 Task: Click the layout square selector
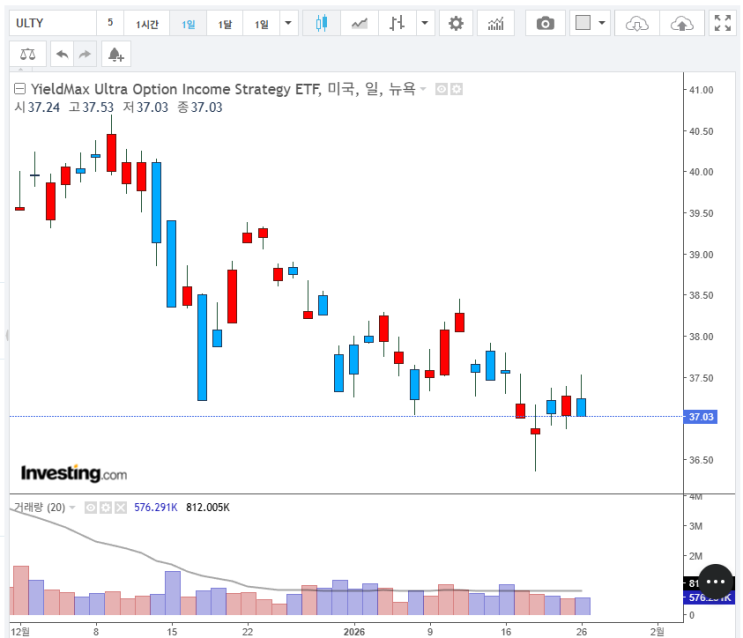pyautogui.click(x=583, y=23)
